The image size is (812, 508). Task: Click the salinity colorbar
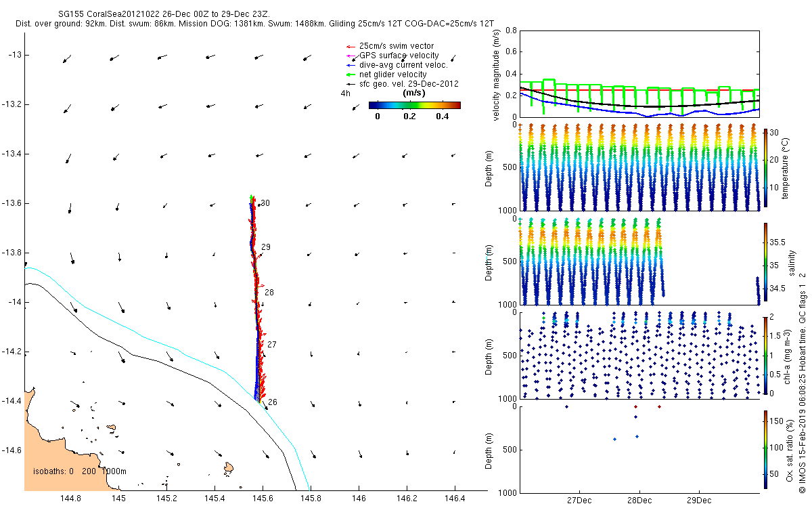[x=765, y=262]
